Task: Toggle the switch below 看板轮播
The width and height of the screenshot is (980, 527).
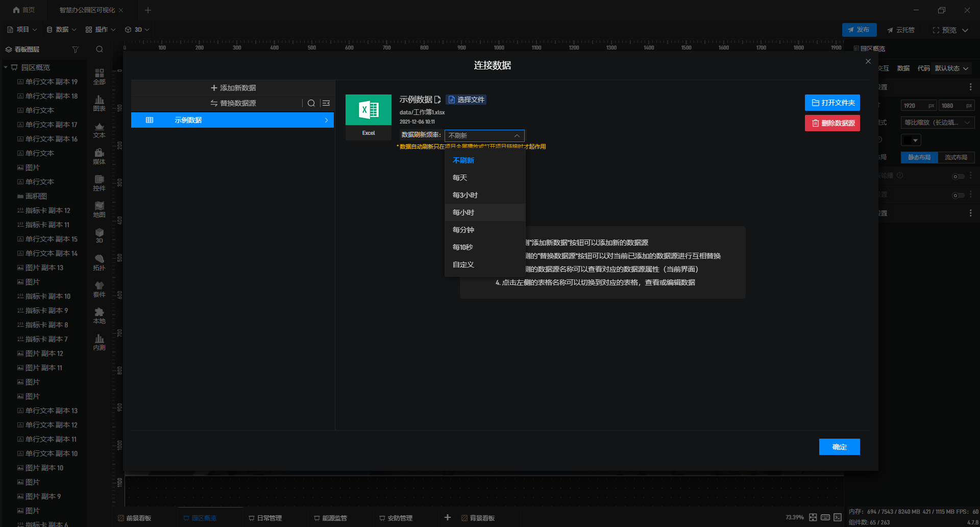Action: [x=958, y=195]
